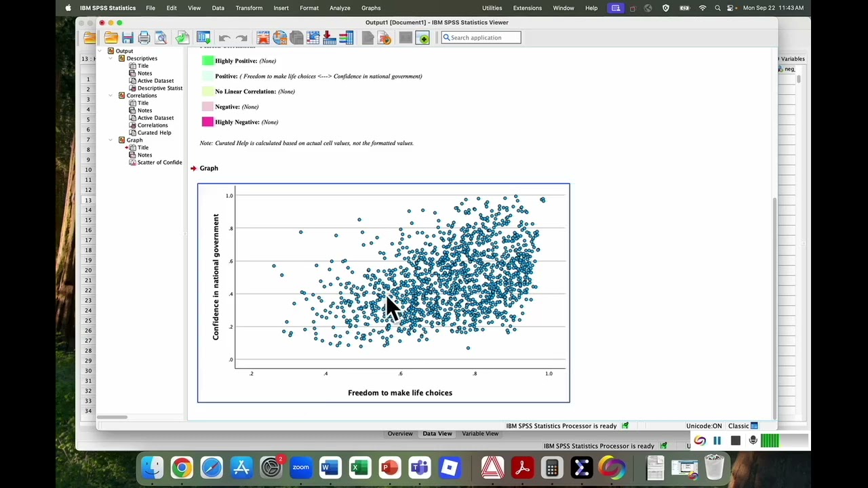The image size is (868, 488).
Task: Select the Data View tab
Action: click(x=437, y=434)
